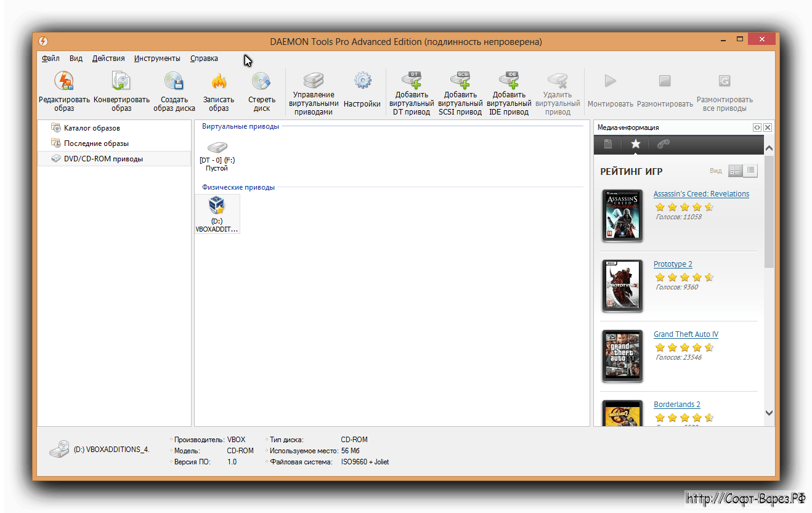Click the drive icon in the status panel
812x513 pixels.
pos(60,450)
